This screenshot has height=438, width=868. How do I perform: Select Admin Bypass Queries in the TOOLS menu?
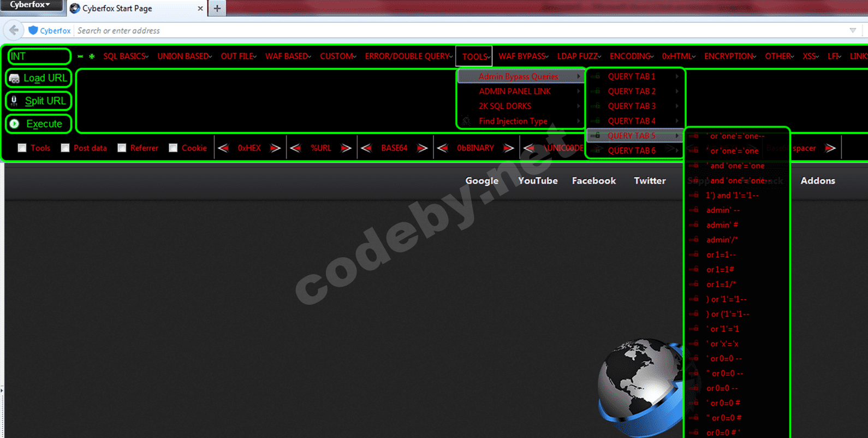[x=521, y=76]
